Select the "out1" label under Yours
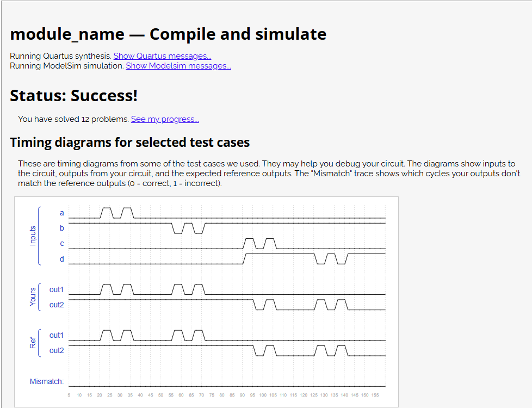The image size is (532, 408). [x=57, y=289]
